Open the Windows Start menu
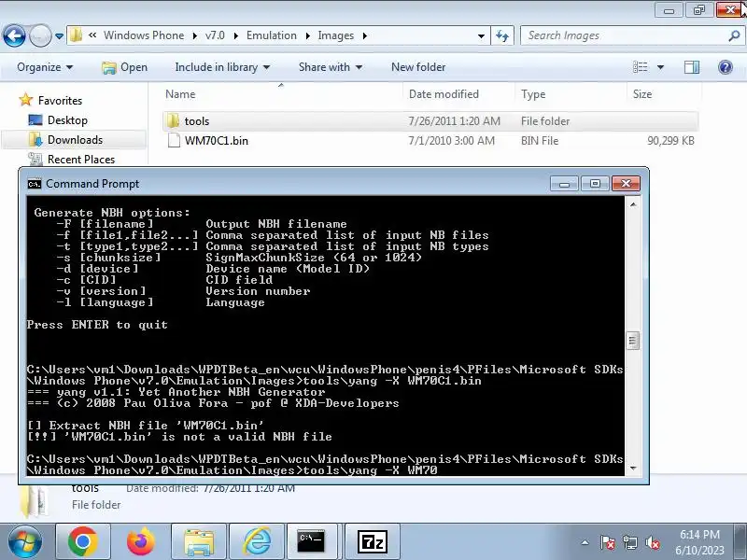The width and height of the screenshot is (747, 560). [x=24, y=542]
